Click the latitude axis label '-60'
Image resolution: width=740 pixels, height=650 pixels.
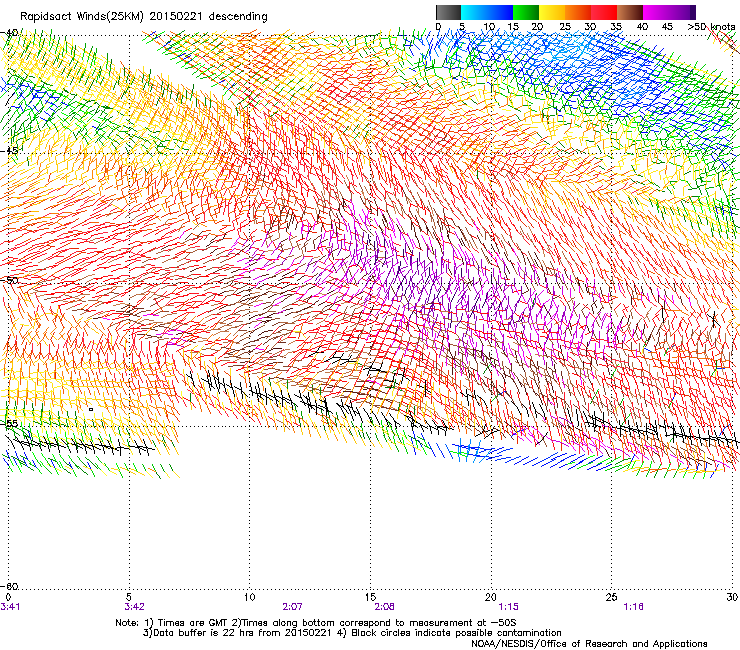(9, 586)
